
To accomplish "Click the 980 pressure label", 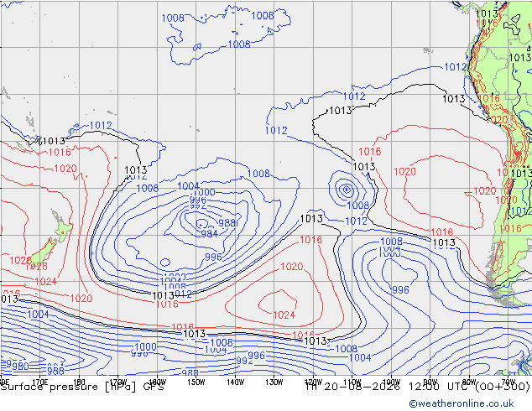I will pos(20,367).
